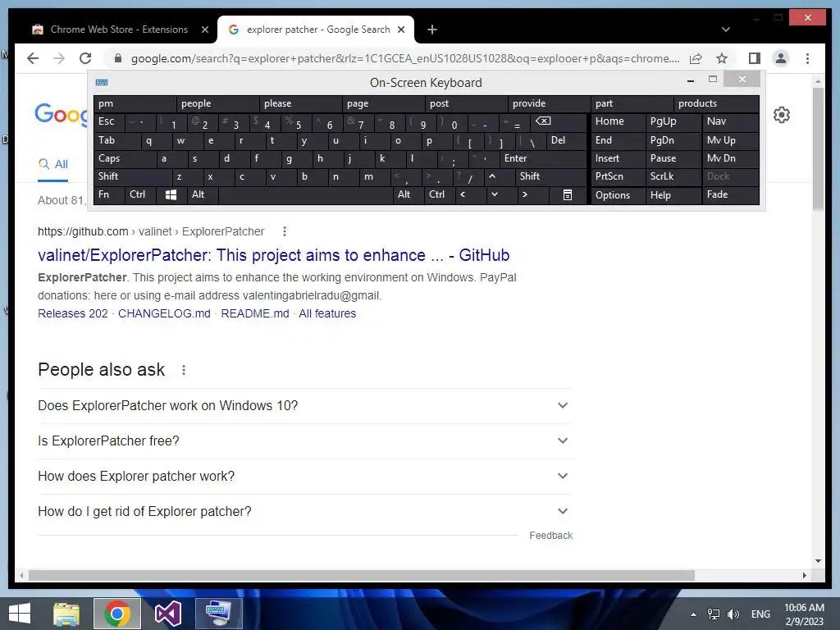Click the context menu key on keyboard
The height and width of the screenshot is (630, 840).
click(x=568, y=195)
